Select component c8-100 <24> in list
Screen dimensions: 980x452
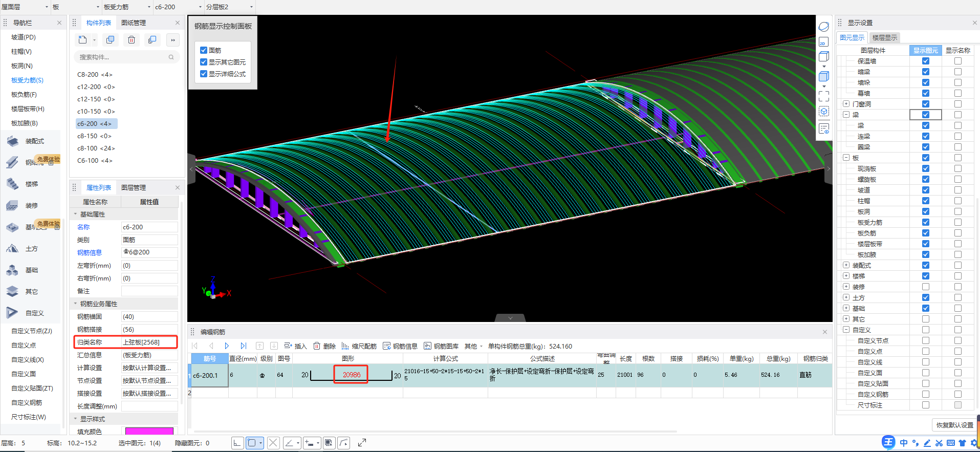pyautogui.click(x=96, y=148)
